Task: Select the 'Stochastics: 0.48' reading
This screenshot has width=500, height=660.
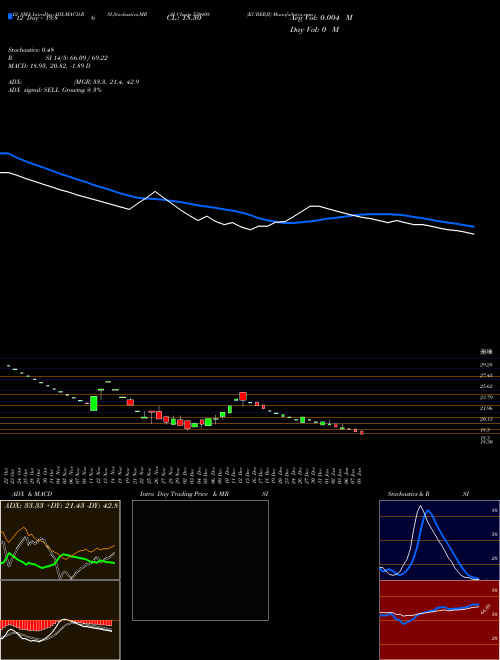Action: click(x=31, y=50)
